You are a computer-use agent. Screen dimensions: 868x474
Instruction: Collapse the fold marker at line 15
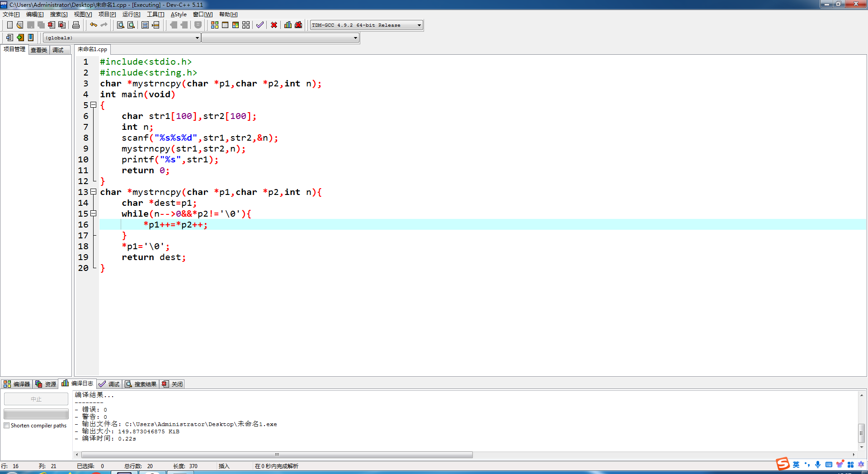(94, 213)
